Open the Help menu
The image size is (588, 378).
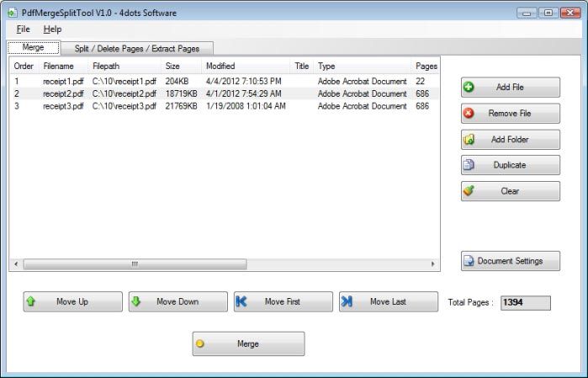pos(52,29)
